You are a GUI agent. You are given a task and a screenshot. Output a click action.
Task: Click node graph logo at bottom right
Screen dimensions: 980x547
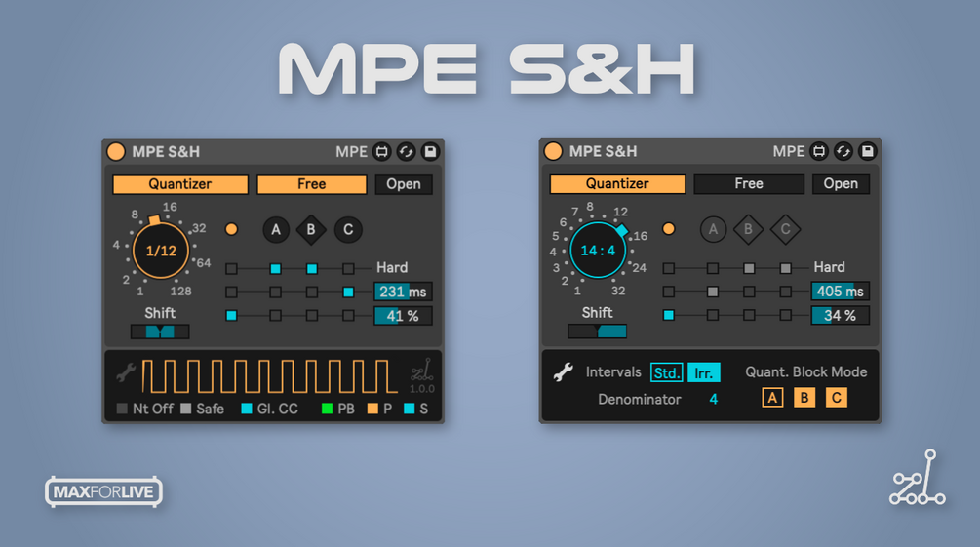(x=918, y=478)
